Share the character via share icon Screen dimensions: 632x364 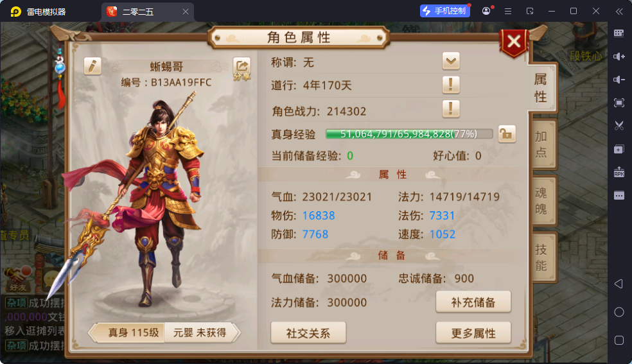point(242,69)
